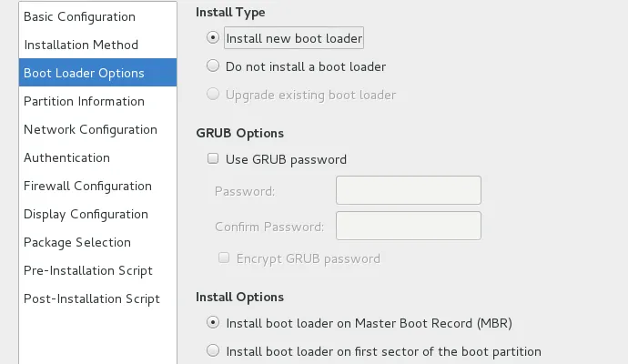Image resolution: width=628 pixels, height=364 pixels.
Task: Go to Installation Method in the sidebar
Action: point(81,45)
